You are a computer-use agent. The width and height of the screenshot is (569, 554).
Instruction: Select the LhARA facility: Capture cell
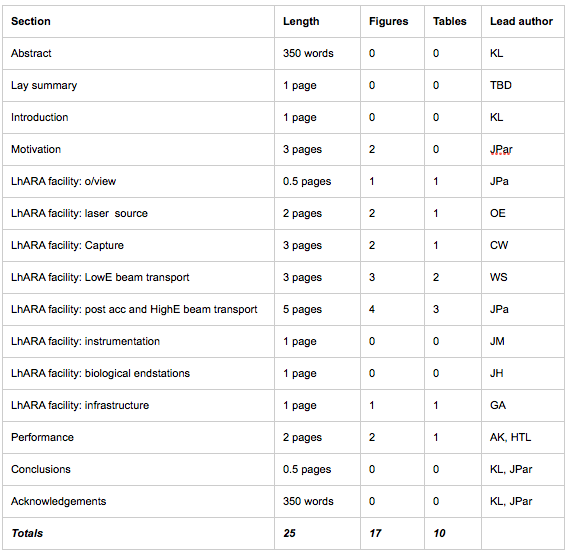click(x=138, y=245)
